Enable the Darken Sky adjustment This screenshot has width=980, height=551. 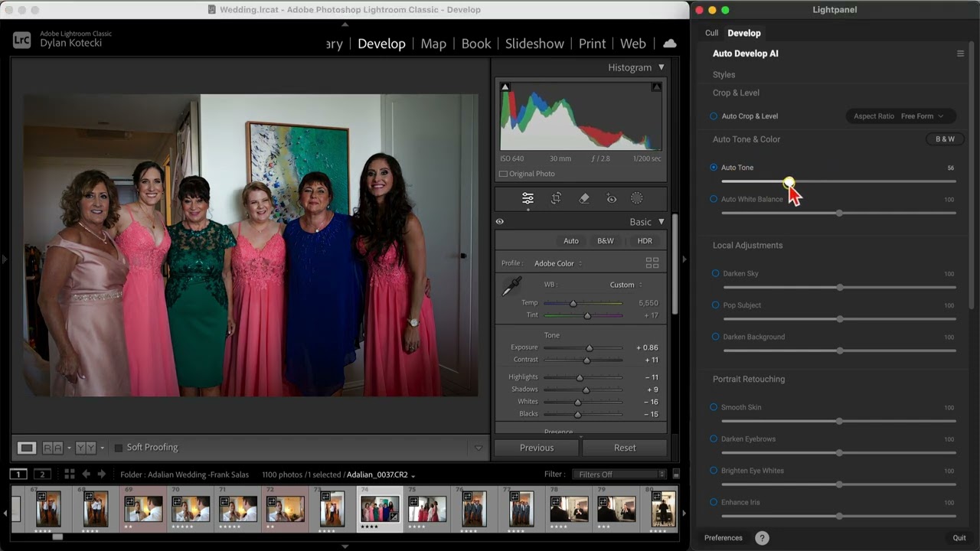pos(715,273)
